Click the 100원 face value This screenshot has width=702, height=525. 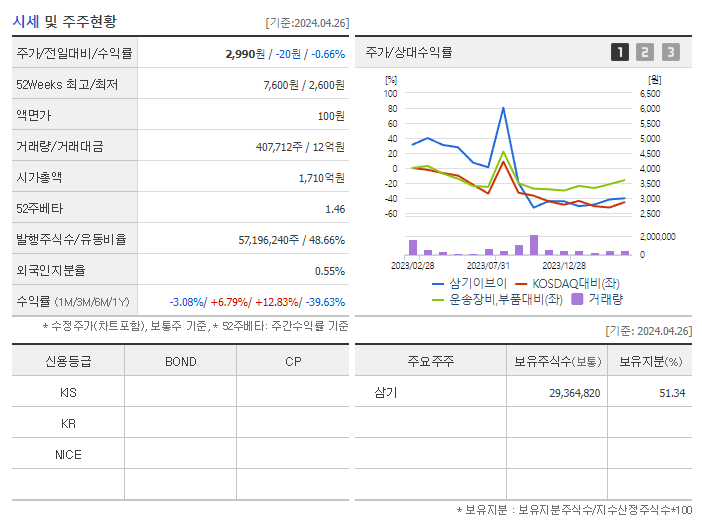[331, 116]
